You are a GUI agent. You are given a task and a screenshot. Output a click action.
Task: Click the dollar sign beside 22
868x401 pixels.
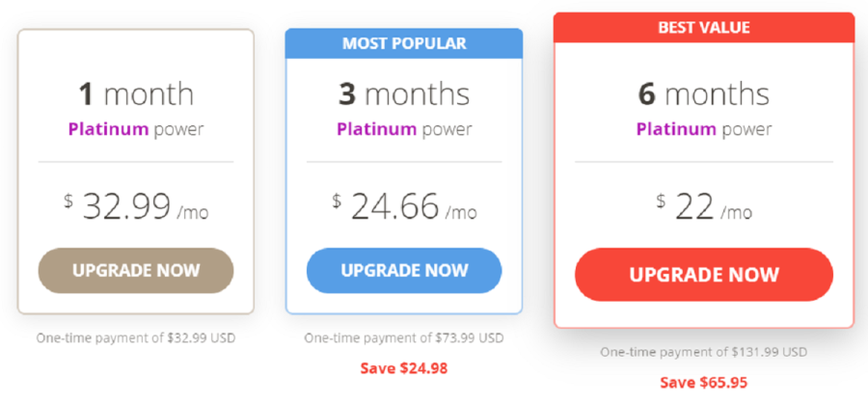(661, 200)
